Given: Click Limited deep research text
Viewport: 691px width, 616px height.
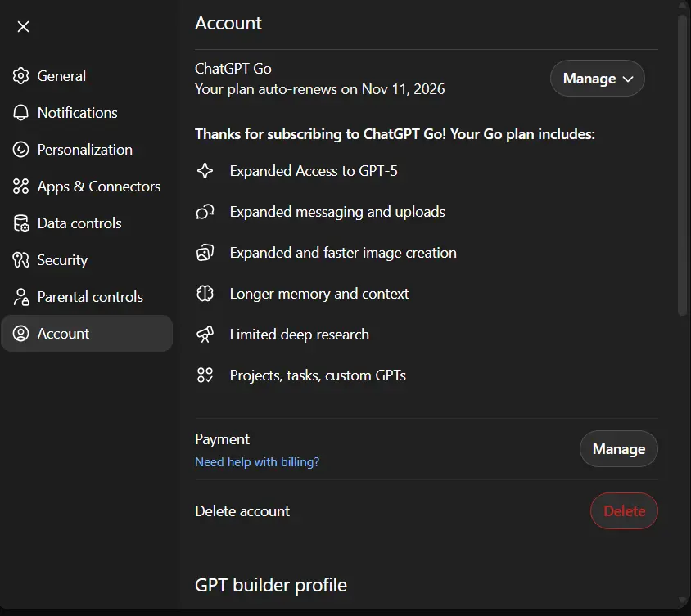Looking at the screenshot, I should 300,335.
